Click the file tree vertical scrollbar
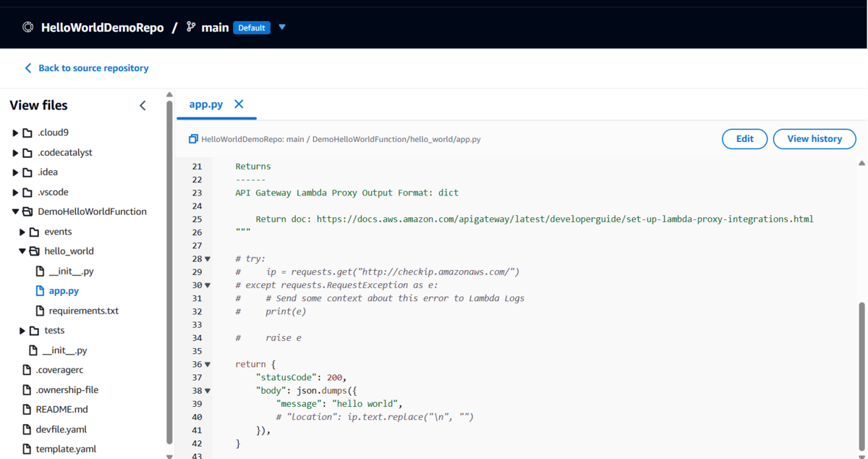This screenshot has width=868, height=459. tap(170, 272)
